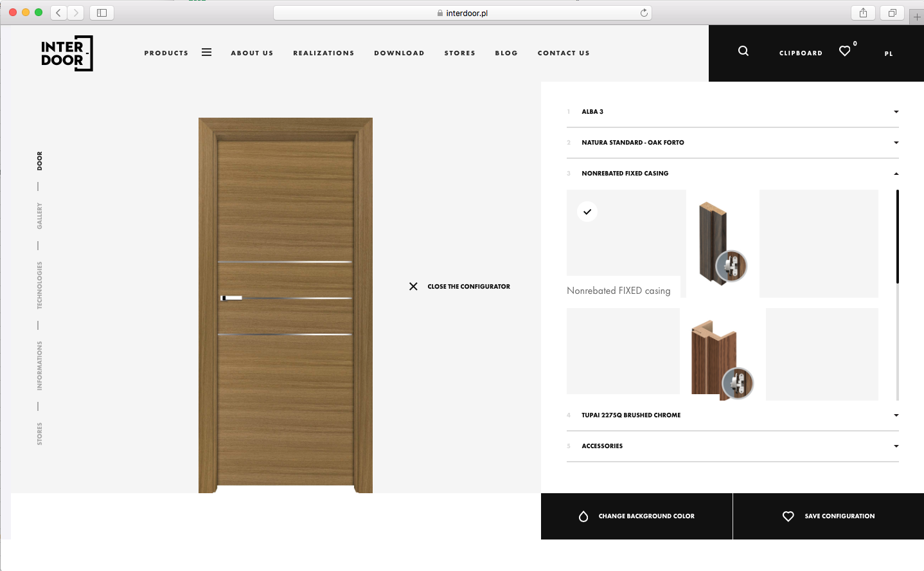Select the Technologies side tab

point(39,285)
